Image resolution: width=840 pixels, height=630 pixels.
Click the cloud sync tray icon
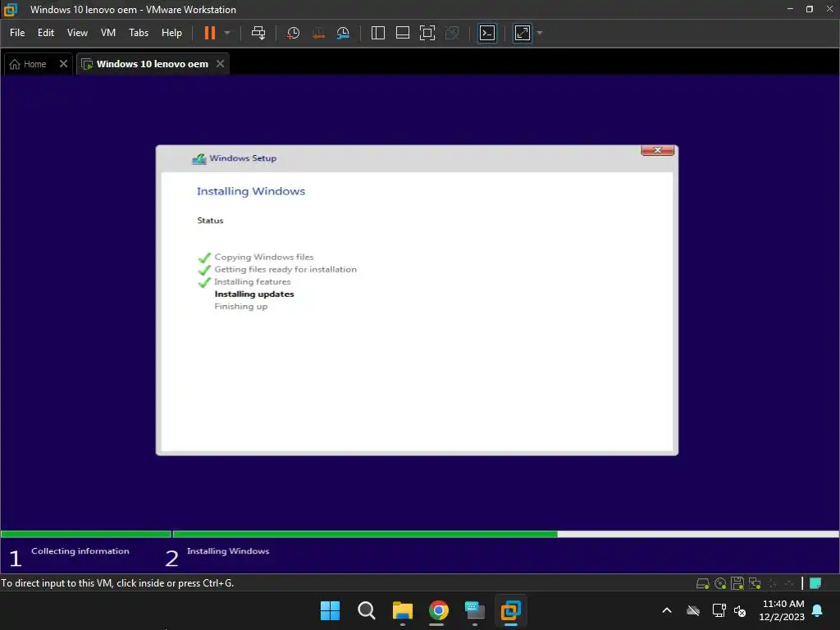click(x=693, y=610)
